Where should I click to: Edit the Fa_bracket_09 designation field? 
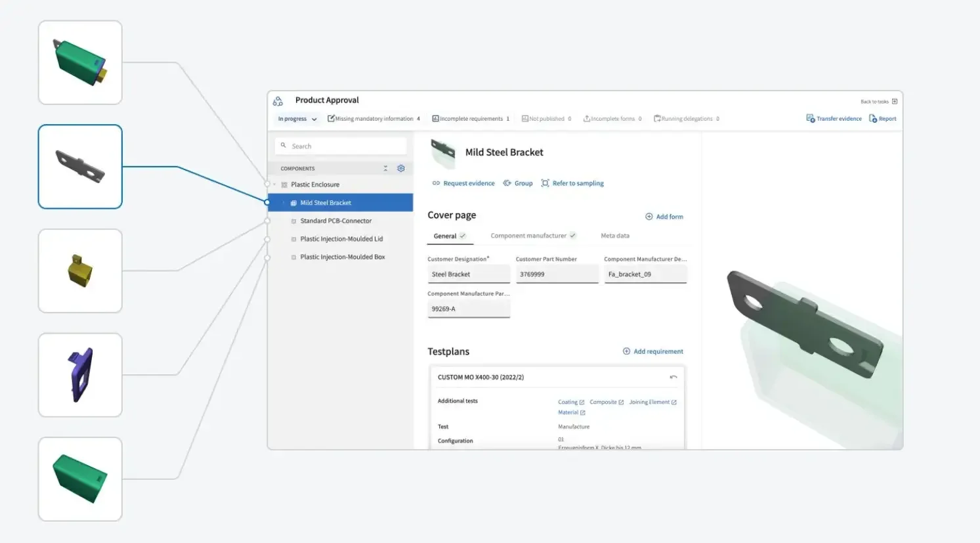(x=645, y=274)
